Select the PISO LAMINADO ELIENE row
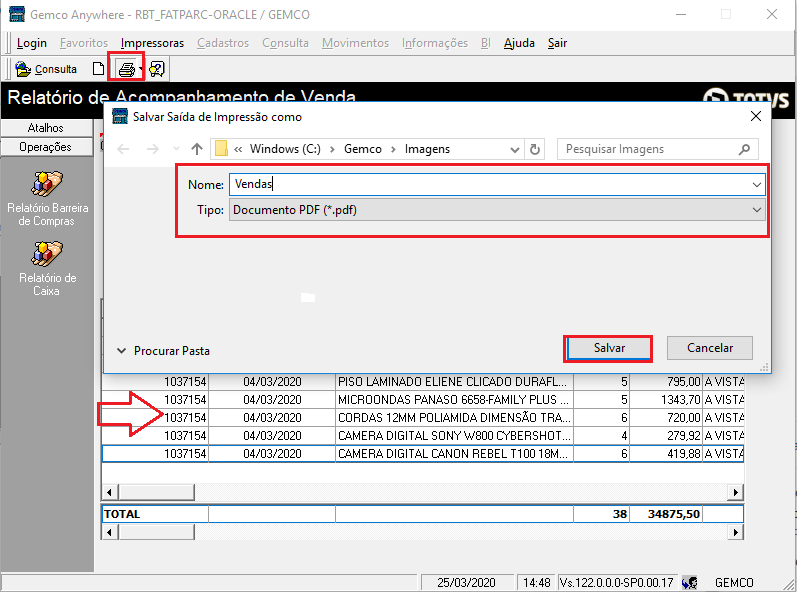Image resolution: width=797 pixels, height=592 pixels. (x=422, y=382)
